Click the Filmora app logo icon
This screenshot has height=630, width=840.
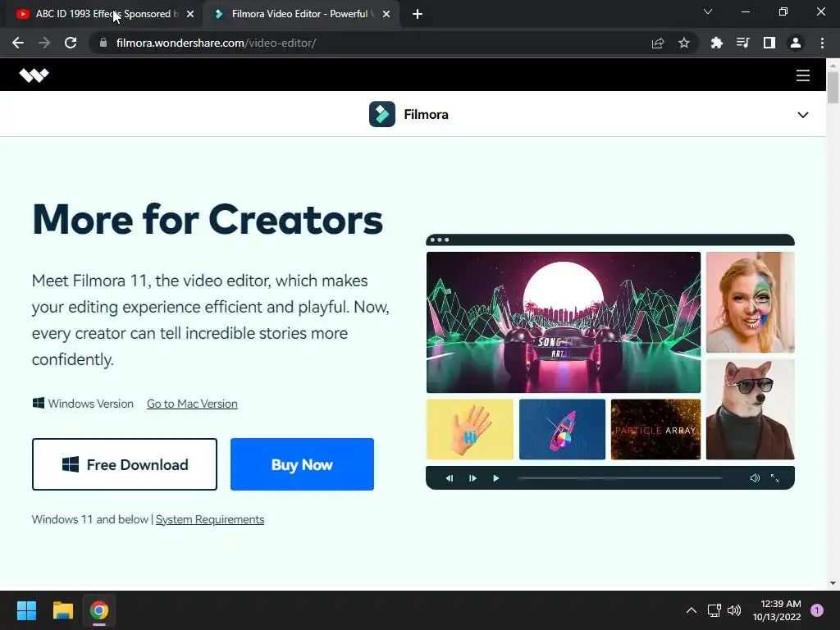pyautogui.click(x=382, y=114)
